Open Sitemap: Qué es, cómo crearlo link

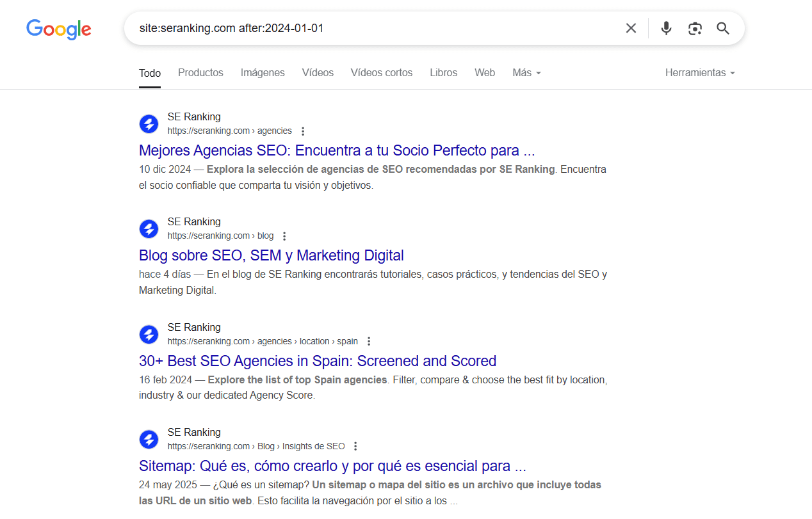332,466
